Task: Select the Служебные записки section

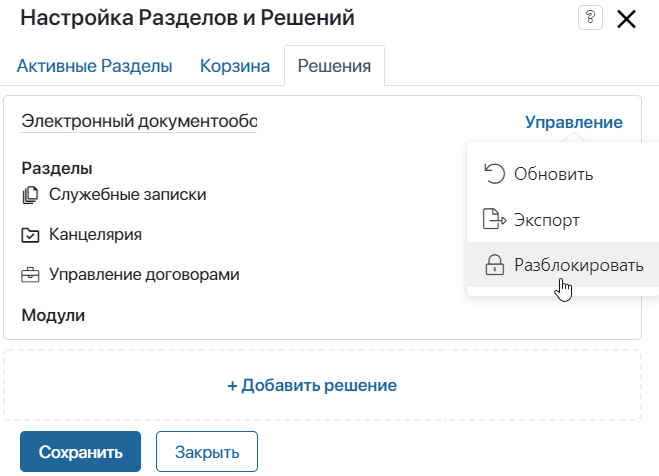Action: 127,195
